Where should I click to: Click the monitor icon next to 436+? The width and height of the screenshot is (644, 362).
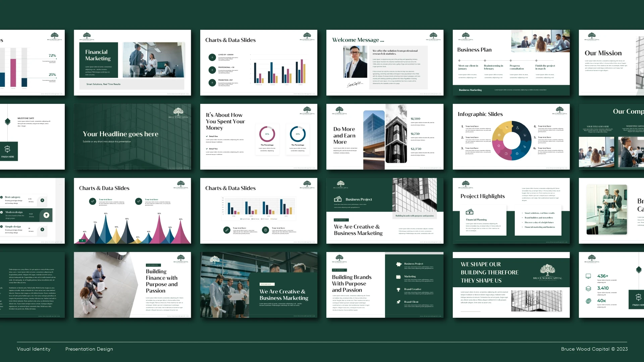coord(588,276)
